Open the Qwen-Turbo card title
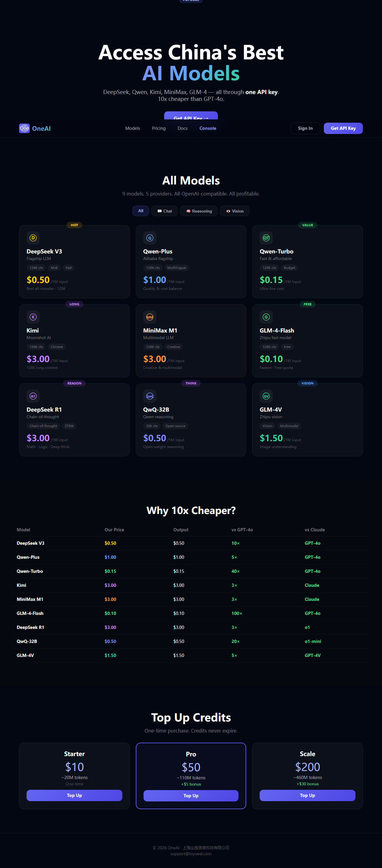 (x=277, y=251)
